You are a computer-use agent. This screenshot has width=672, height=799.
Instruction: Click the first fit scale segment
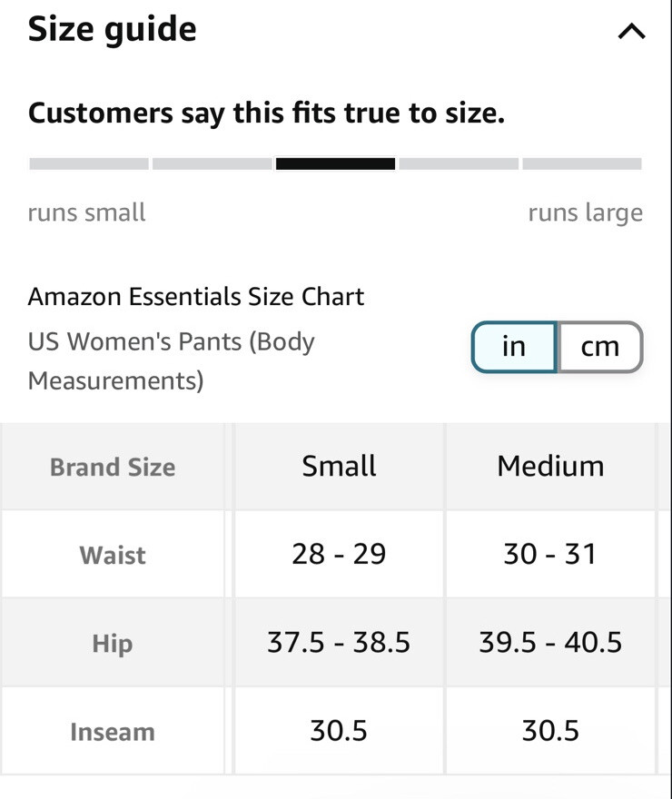click(89, 164)
